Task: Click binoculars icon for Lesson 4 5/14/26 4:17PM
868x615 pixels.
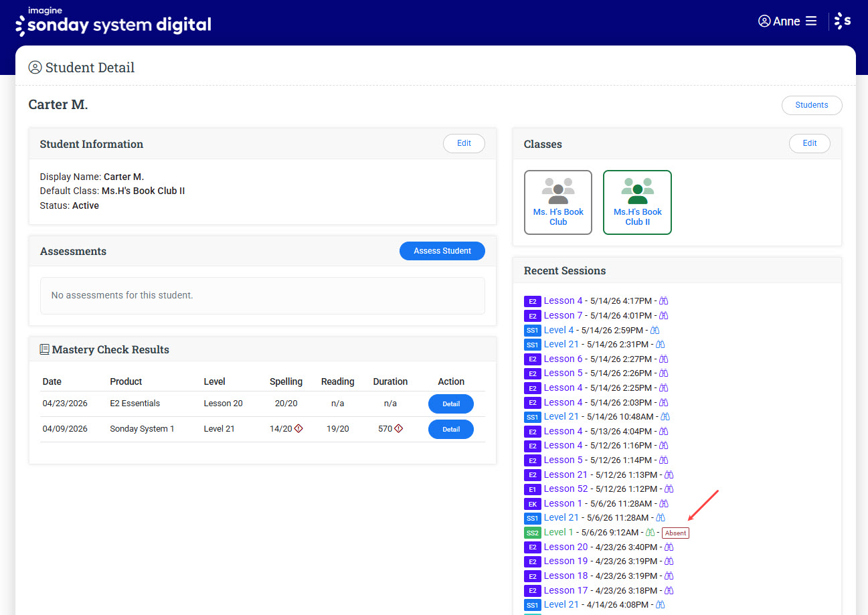Action: pos(664,301)
